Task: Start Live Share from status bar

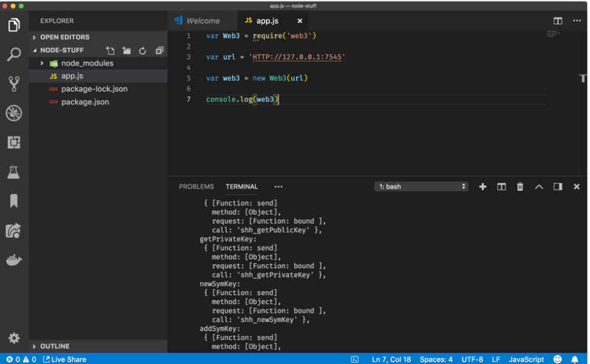Action: 65,359
